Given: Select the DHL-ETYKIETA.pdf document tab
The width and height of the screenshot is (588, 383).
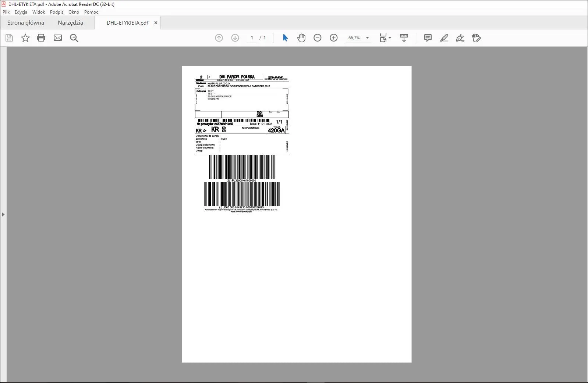Looking at the screenshot, I should click(127, 23).
